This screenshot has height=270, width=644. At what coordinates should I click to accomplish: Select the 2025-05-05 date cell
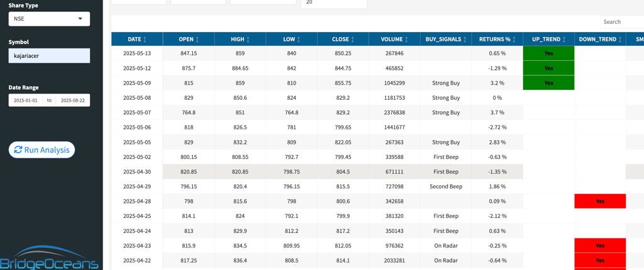coord(137,142)
